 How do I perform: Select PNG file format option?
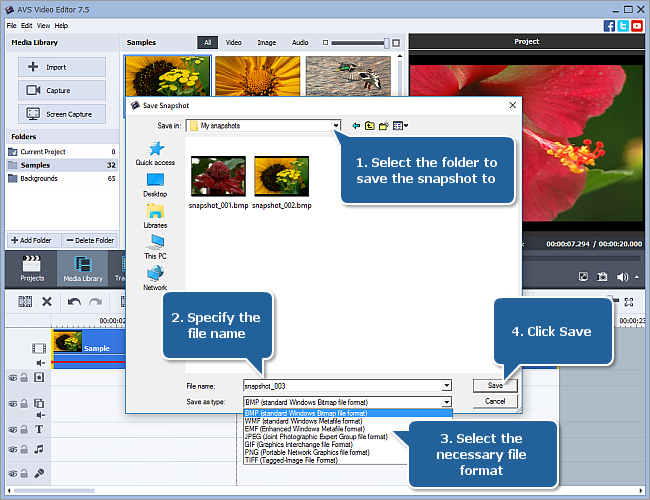coord(307,452)
